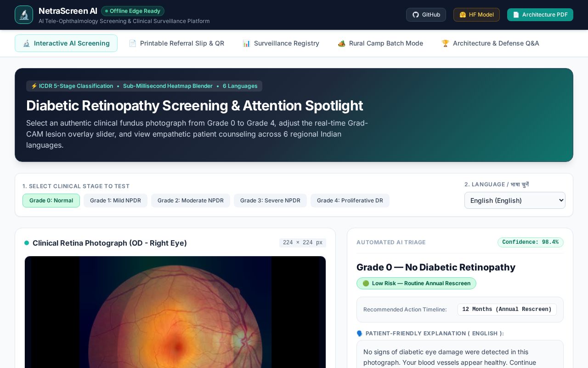Image resolution: width=588 pixels, height=368 pixels.
Task: Click the microscope icon on Interactive Screening tab
Action: coord(26,43)
